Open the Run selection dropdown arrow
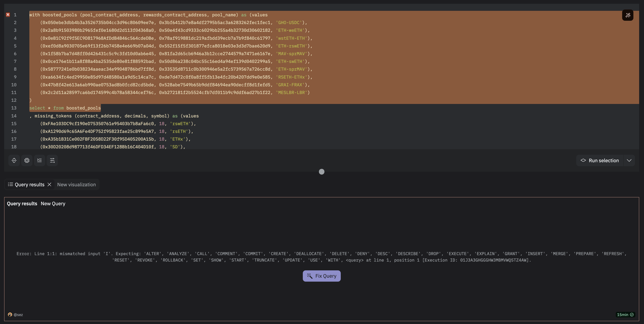This screenshot has height=324, width=644. [629, 160]
